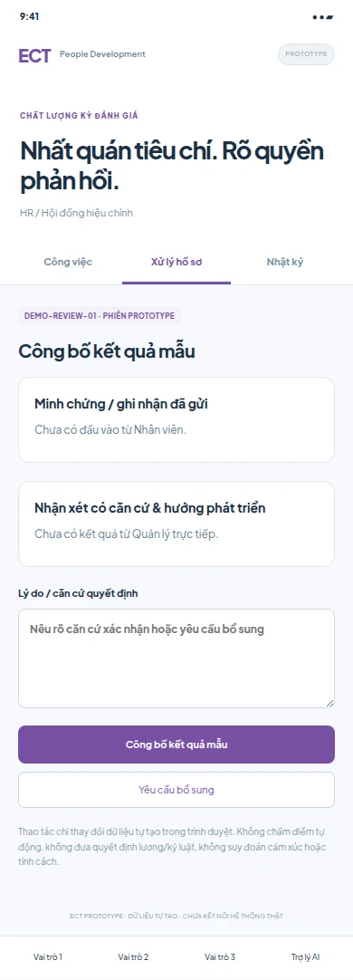Click the ECT logo
353x980 pixels.
[x=34, y=55]
